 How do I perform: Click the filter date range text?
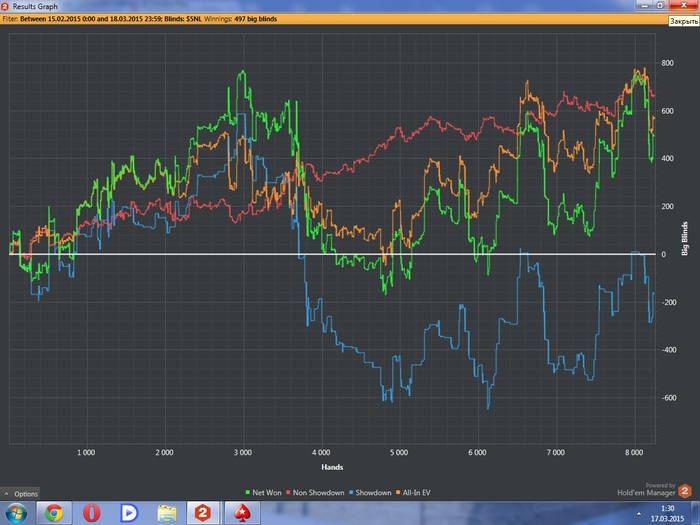pos(91,19)
